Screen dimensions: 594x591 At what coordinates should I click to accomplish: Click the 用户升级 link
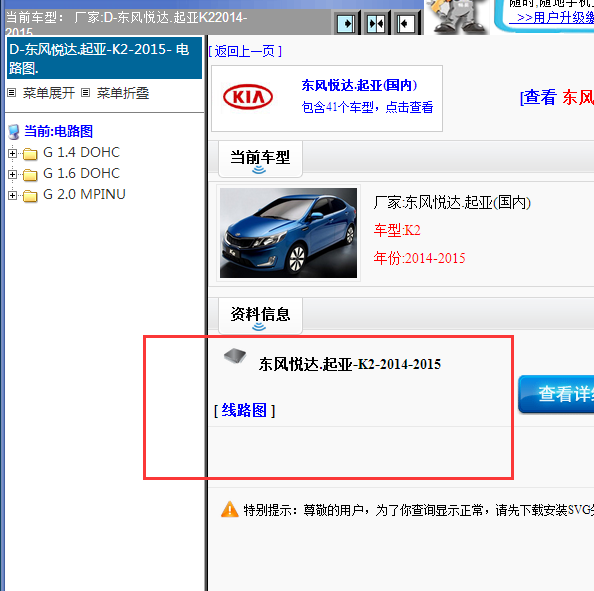552,17
